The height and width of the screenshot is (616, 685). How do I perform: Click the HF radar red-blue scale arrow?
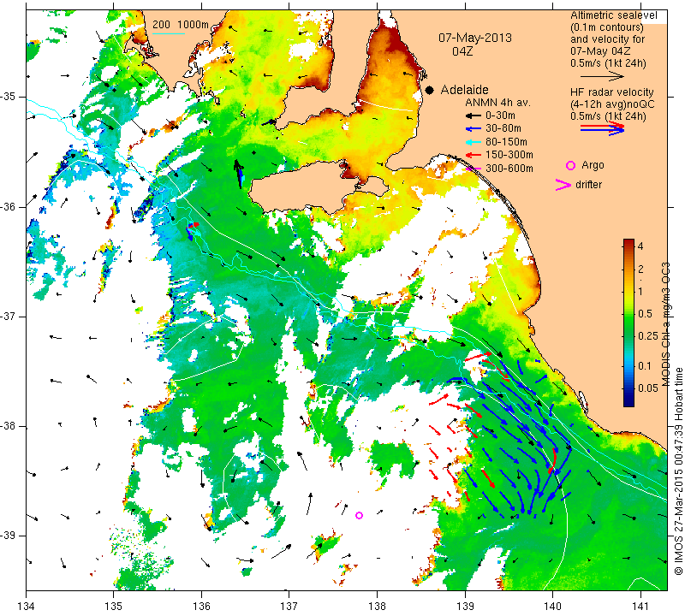pos(602,128)
